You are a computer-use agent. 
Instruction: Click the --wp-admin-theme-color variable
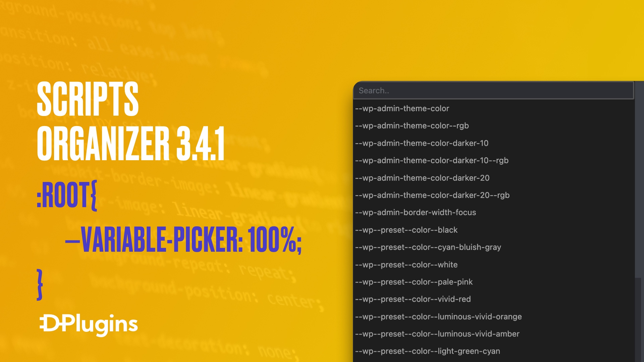click(x=402, y=108)
